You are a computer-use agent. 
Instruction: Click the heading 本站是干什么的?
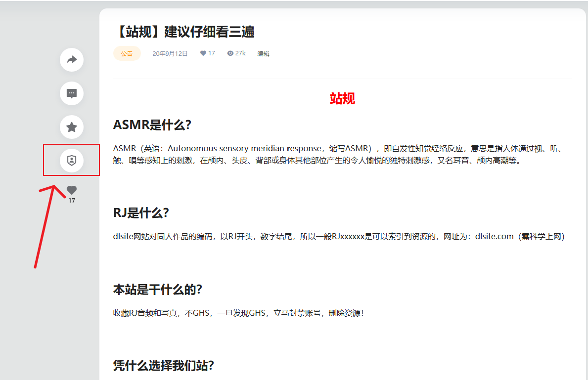[x=157, y=290]
